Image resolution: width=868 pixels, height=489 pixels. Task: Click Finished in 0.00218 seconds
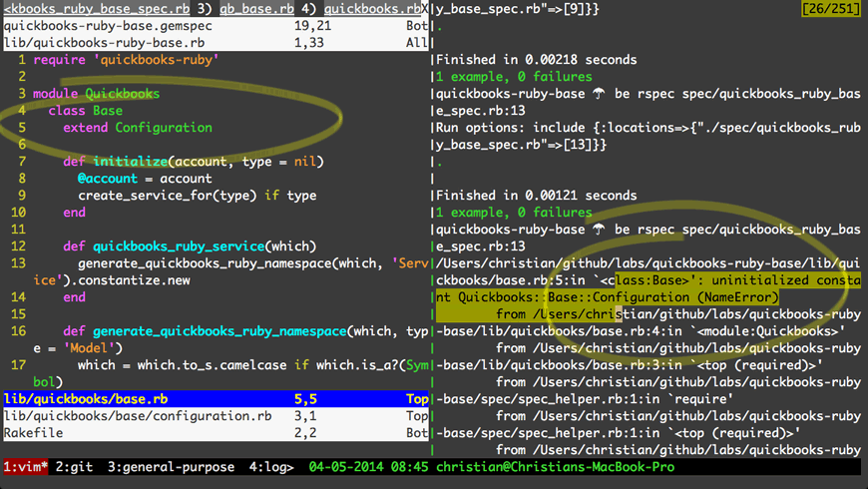[537, 60]
